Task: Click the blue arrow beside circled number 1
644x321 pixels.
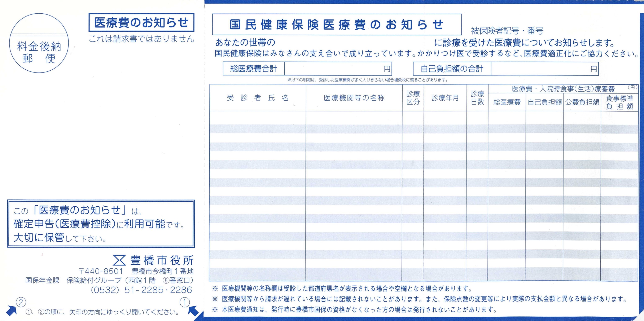Action: click(x=193, y=311)
